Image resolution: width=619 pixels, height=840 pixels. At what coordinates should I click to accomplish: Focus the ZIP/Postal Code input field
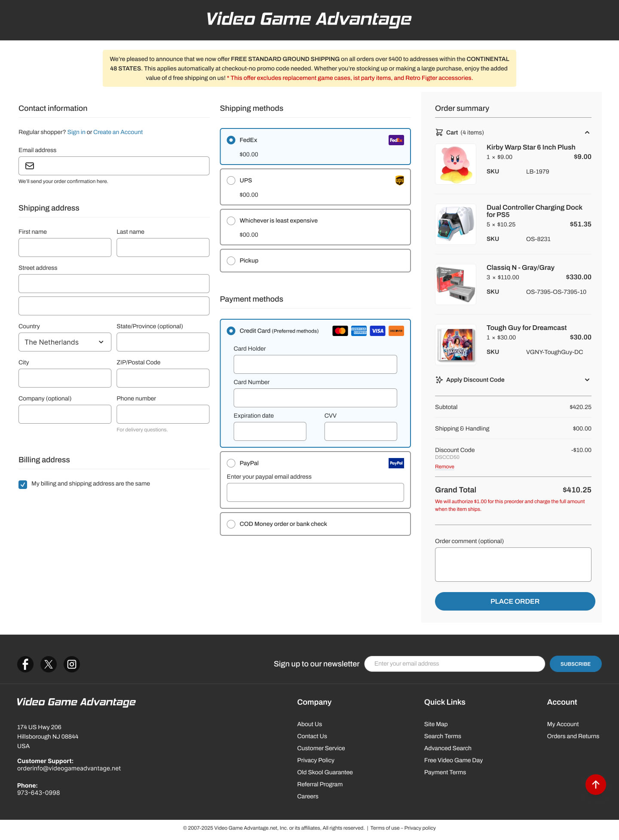point(163,378)
